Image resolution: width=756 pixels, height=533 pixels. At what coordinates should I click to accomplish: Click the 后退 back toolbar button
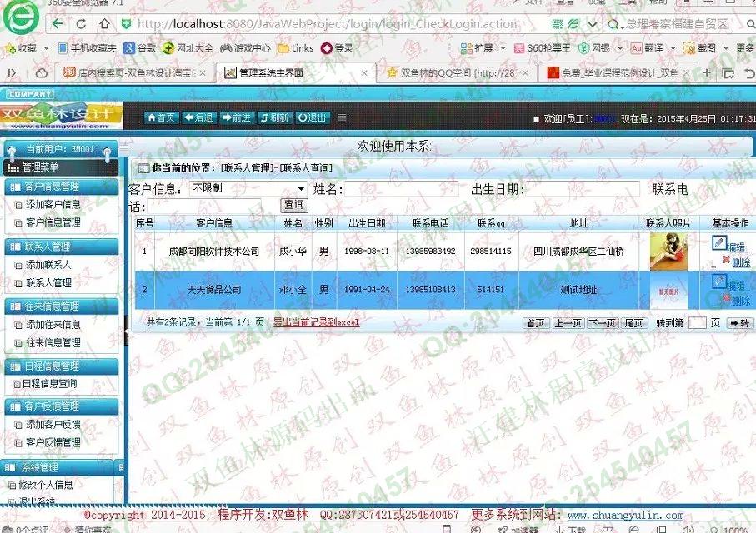click(x=199, y=117)
